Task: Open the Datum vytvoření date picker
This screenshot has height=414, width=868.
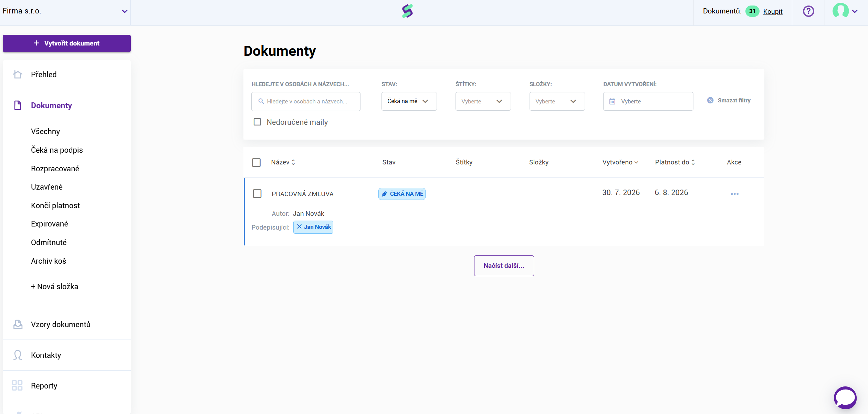Action: pos(648,101)
